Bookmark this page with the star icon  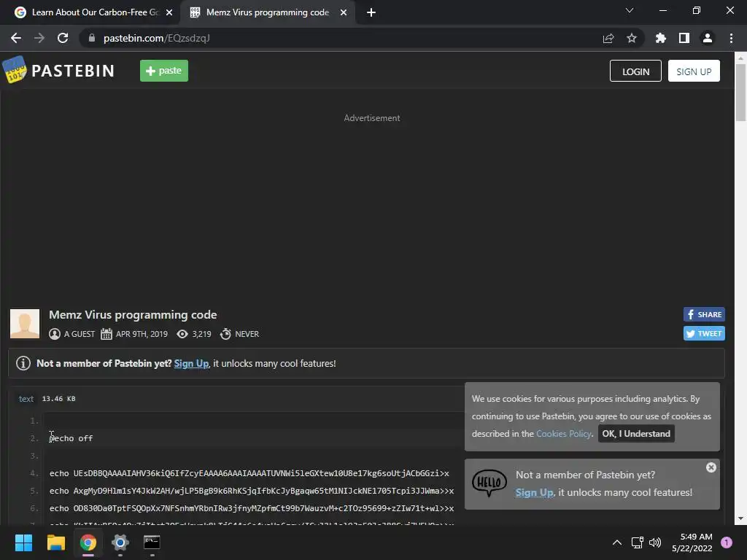click(632, 38)
